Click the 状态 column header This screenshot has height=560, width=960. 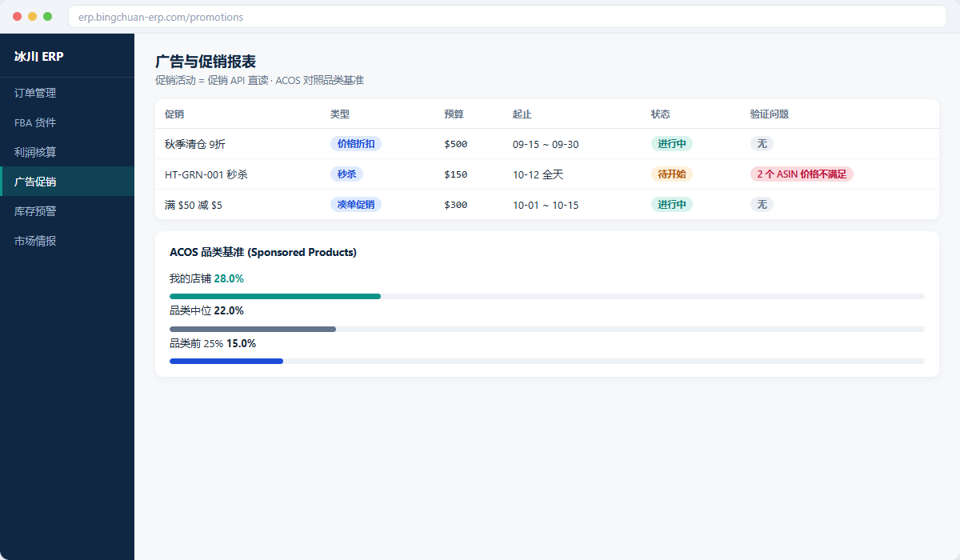[x=661, y=114]
